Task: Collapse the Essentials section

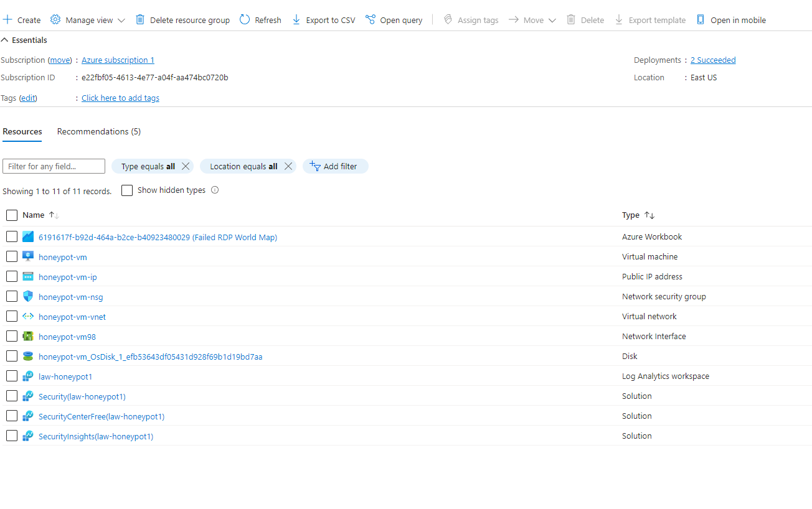Action: [25, 40]
